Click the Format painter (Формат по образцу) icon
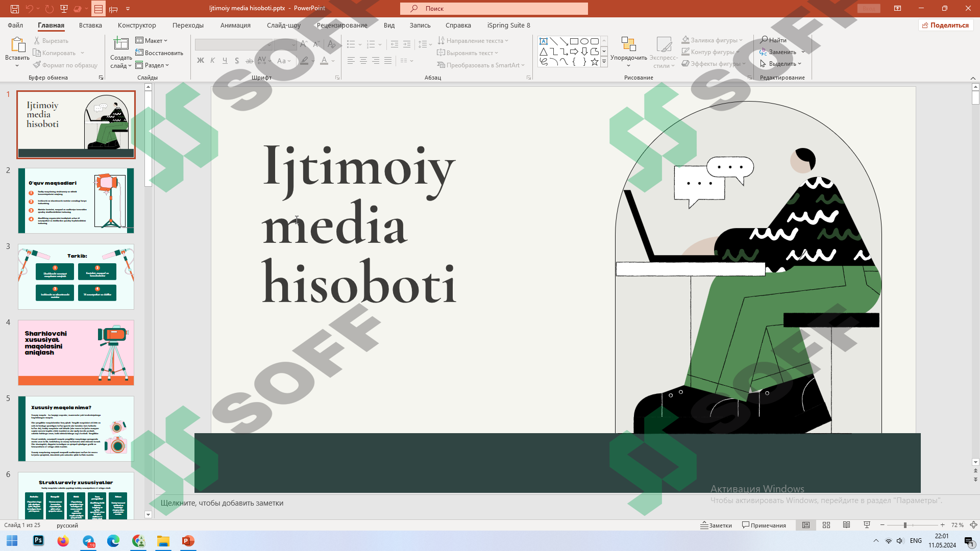 (x=37, y=65)
